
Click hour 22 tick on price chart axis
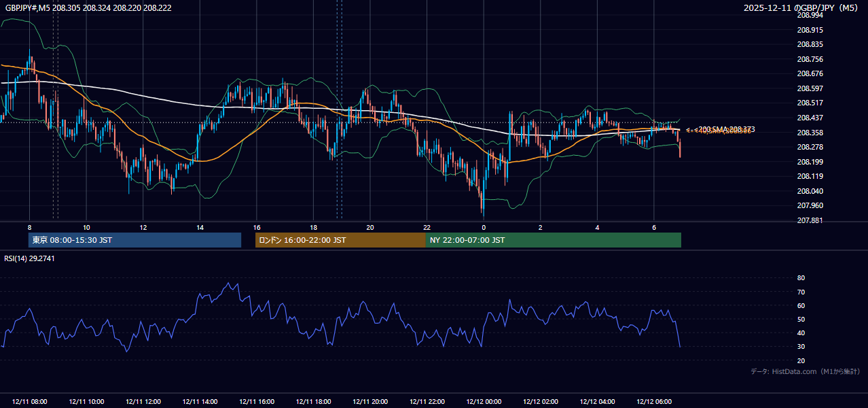point(427,227)
